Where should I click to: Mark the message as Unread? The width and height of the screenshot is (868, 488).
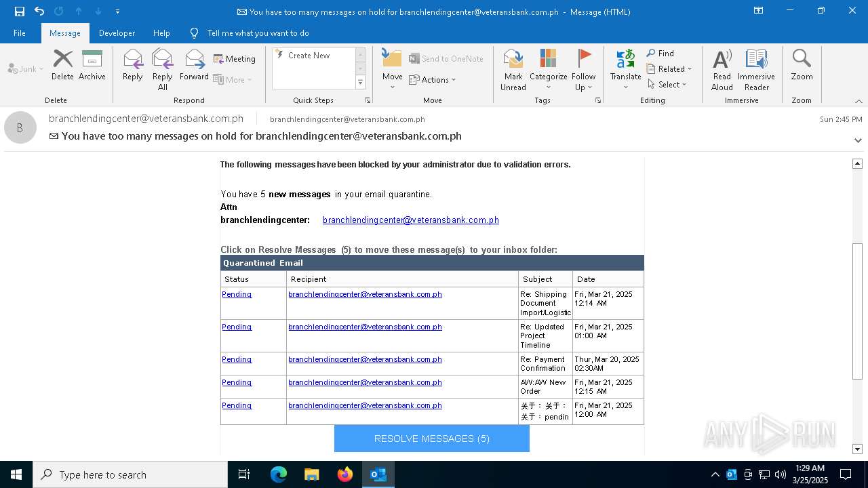[513, 70]
